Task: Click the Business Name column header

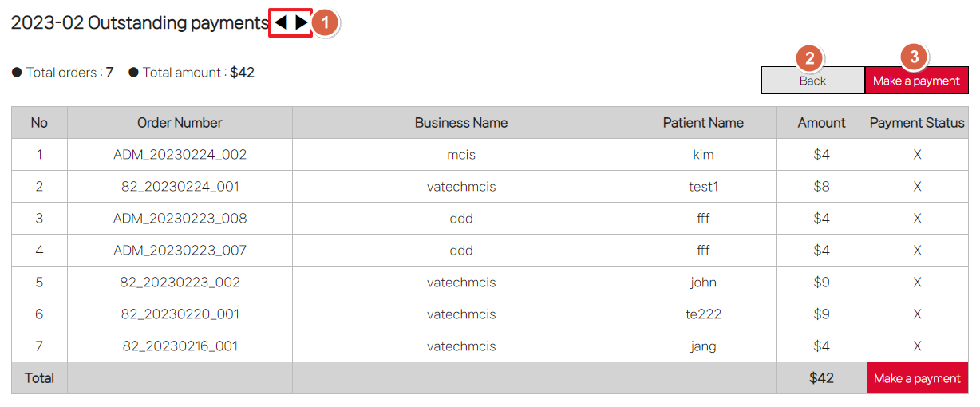Action: 460,123
